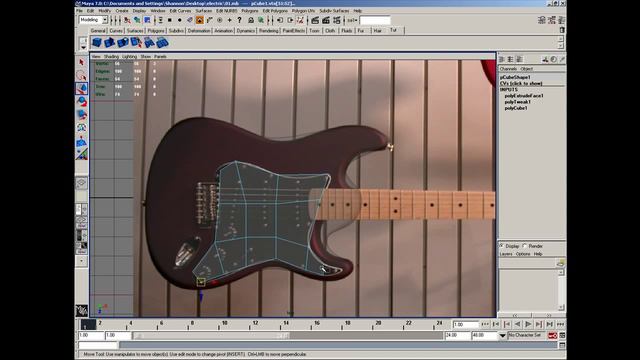
Task: Click the Layer Editor vertical scrollbar
Action: pyautogui.click(x=561, y=289)
